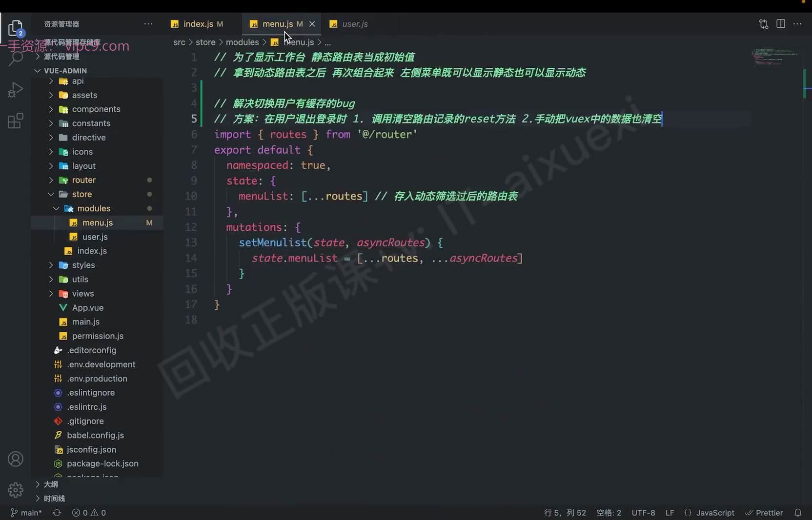Open the Accounts icon

click(x=16, y=459)
